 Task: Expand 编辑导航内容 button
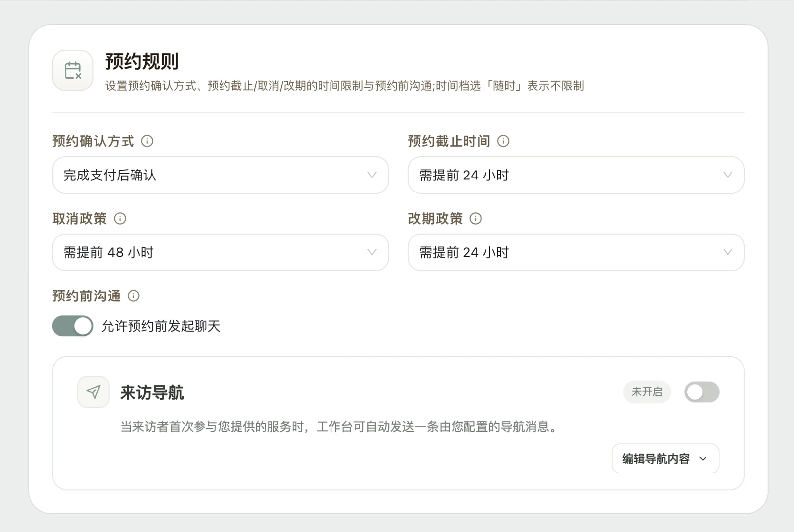click(665, 459)
